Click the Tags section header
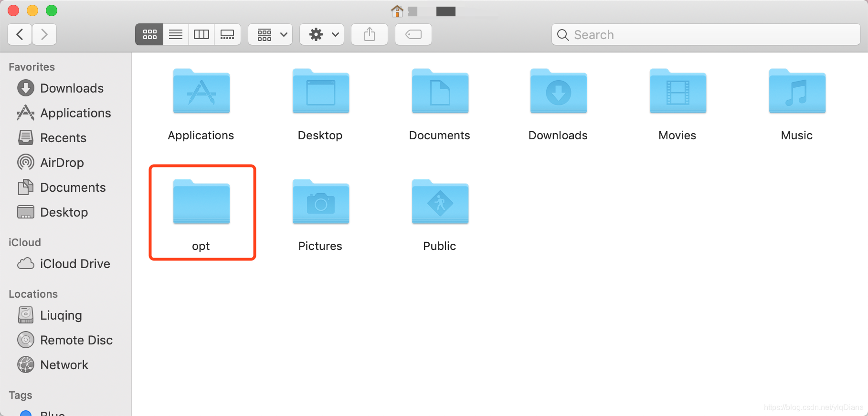 (21, 395)
